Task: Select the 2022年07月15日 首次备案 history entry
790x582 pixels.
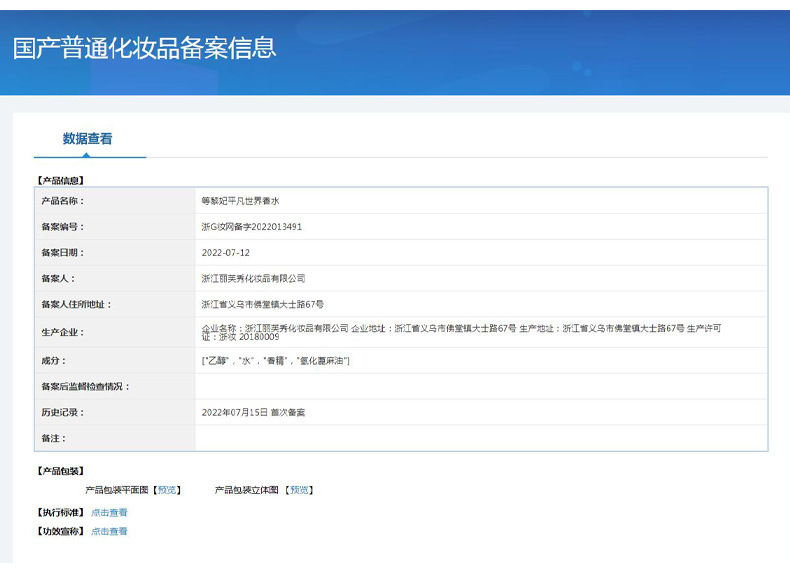Action: point(253,413)
